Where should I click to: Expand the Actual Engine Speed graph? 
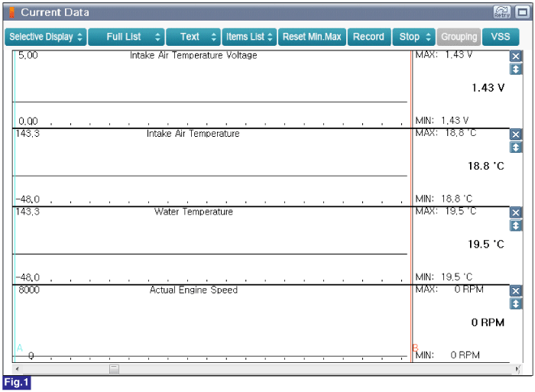[516, 303]
